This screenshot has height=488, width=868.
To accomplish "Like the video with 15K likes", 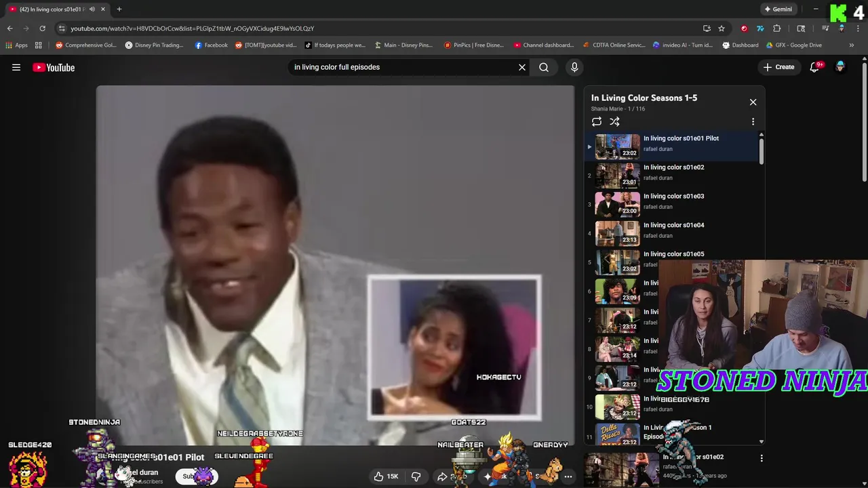I will [386, 476].
